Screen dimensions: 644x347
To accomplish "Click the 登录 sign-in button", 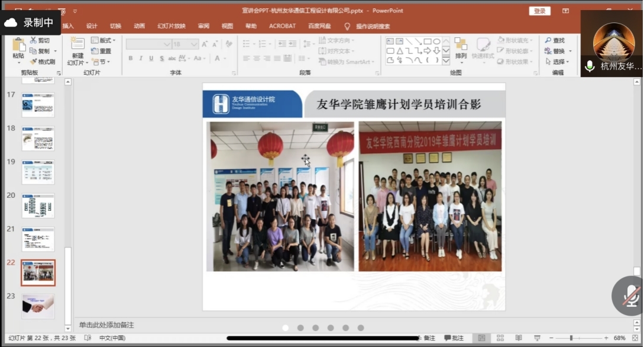I will coord(539,11).
